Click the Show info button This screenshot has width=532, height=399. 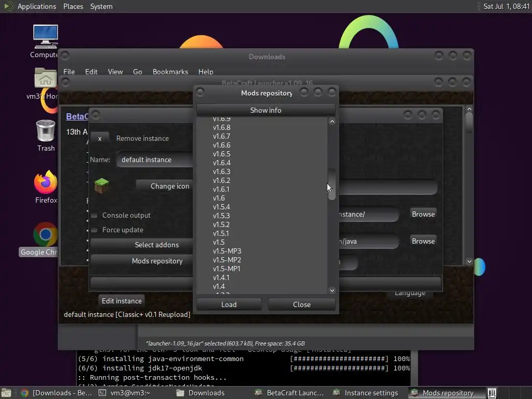pos(265,110)
